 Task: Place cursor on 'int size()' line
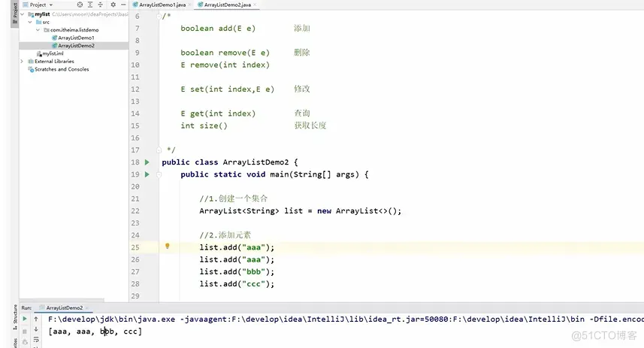point(204,126)
